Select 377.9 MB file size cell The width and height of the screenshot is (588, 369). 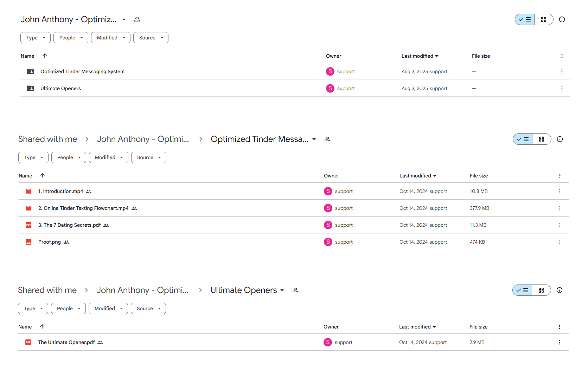coord(480,208)
